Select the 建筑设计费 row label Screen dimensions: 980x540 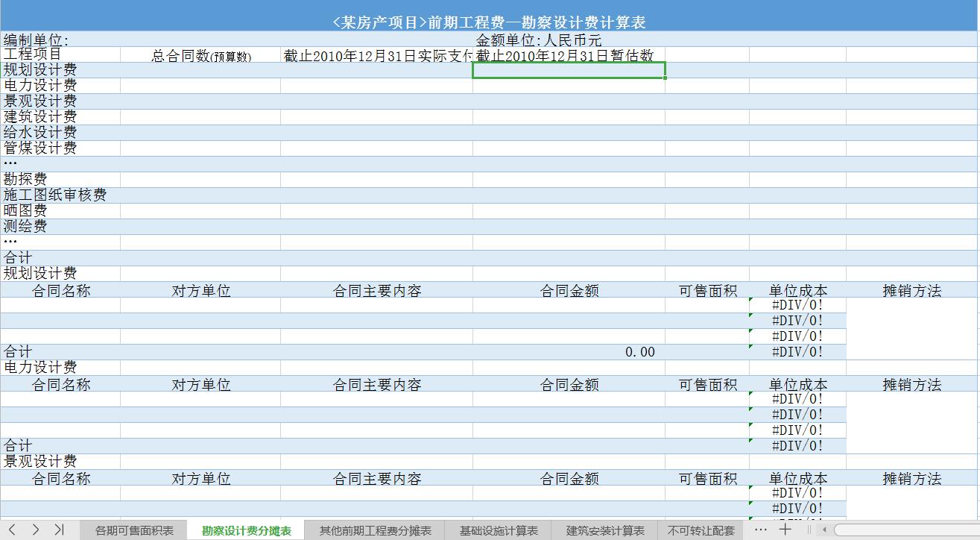coord(60,117)
